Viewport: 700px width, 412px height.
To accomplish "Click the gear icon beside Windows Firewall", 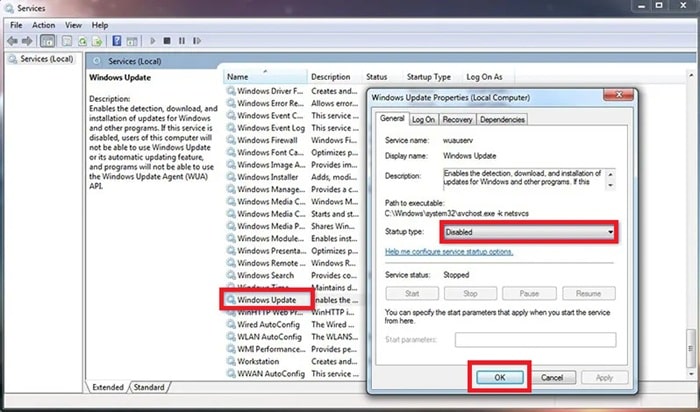I will tap(231, 140).
